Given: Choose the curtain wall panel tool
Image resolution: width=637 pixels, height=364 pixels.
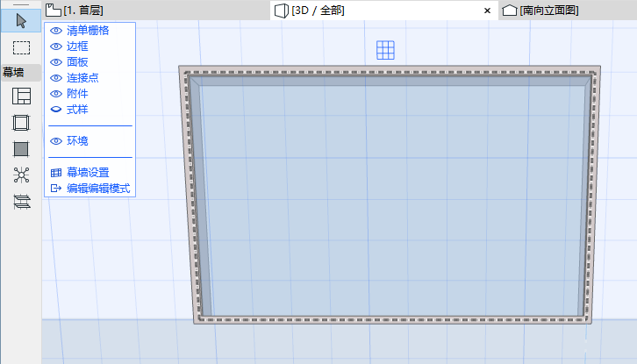Looking at the screenshot, I should coord(21,149).
